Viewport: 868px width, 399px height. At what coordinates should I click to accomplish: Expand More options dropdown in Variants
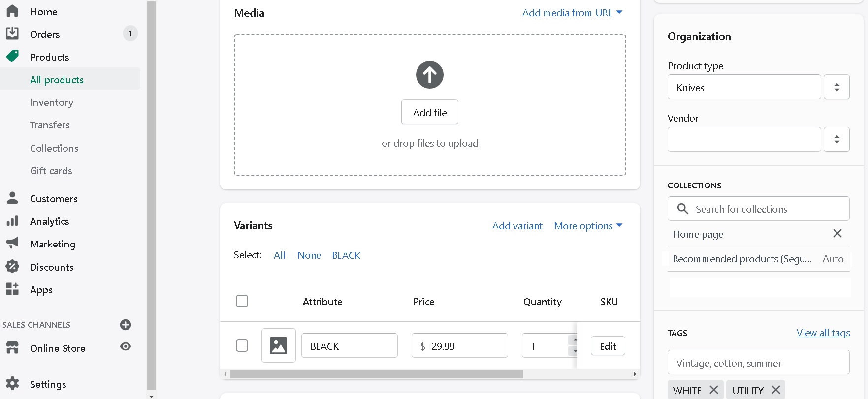[x=588, y=226]
